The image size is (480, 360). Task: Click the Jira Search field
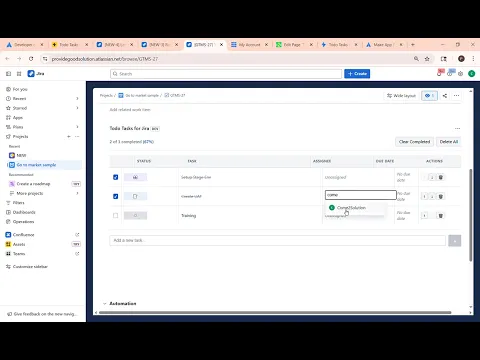(x=226, y=74)
